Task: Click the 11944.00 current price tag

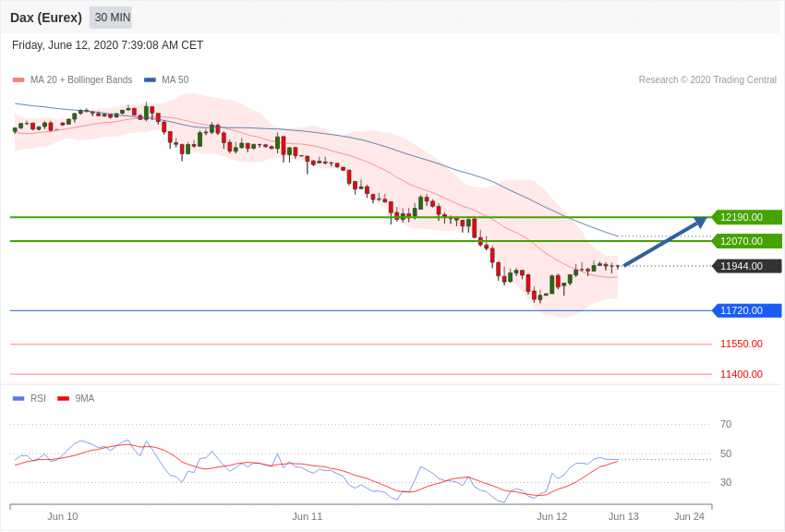Action: click(746, 266)
